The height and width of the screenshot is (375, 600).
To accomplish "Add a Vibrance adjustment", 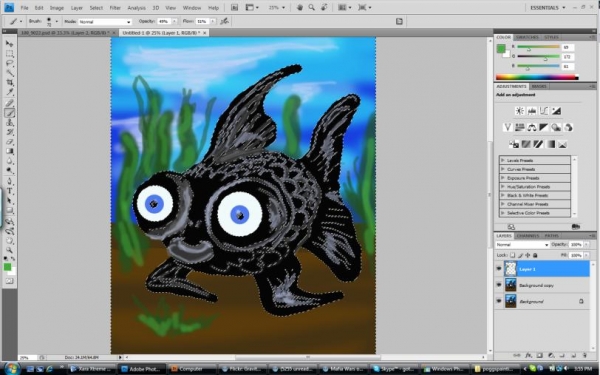I will click(507, 127).
